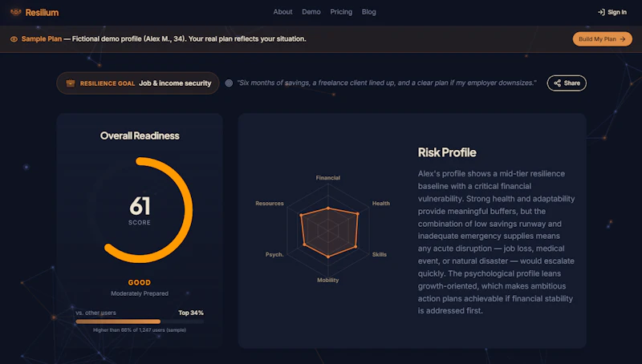Click the Mobility axis label on radar
Image resolution: width=642 pixels, height=364 pixels.
(x=328, y=280)
